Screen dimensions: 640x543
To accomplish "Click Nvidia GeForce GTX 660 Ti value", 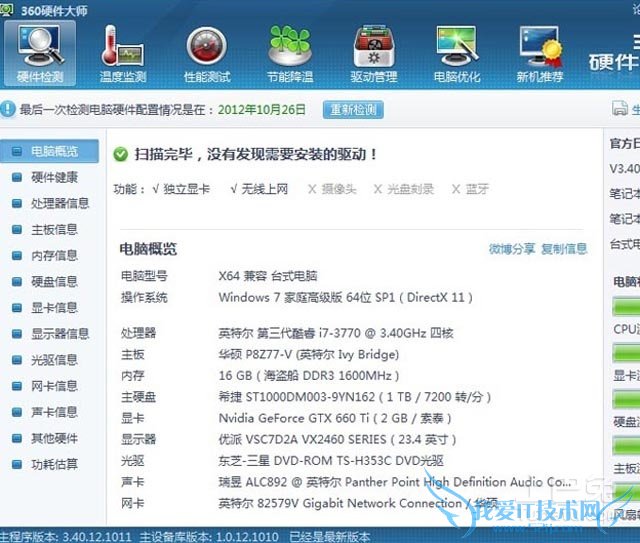I will coord(335,418).
